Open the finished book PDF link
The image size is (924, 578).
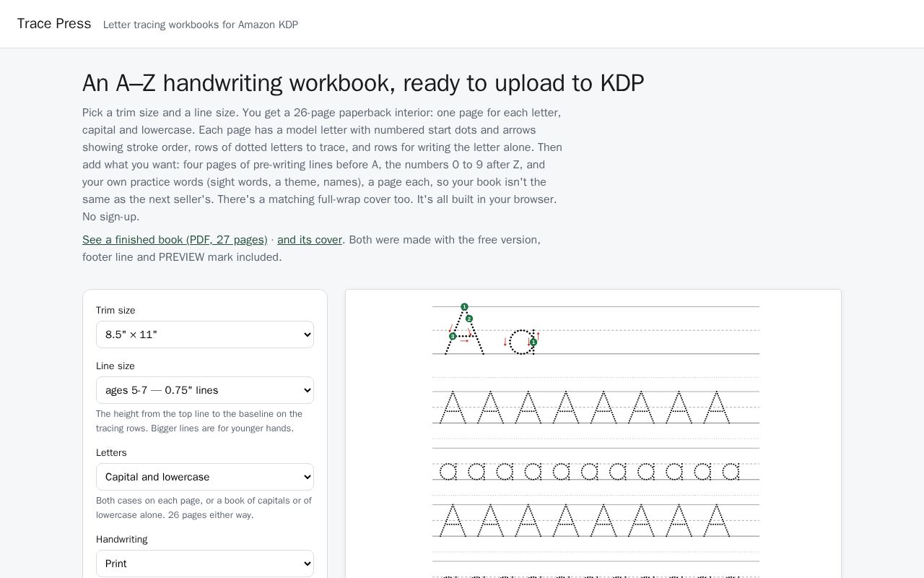tap(175, 240)
